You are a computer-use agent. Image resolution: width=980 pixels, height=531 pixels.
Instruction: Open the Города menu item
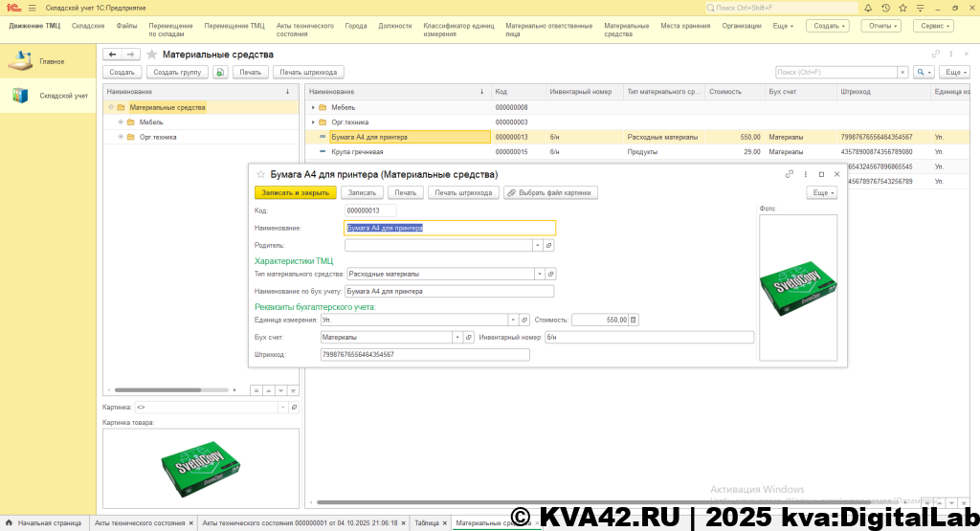click(x=355, y=26)
